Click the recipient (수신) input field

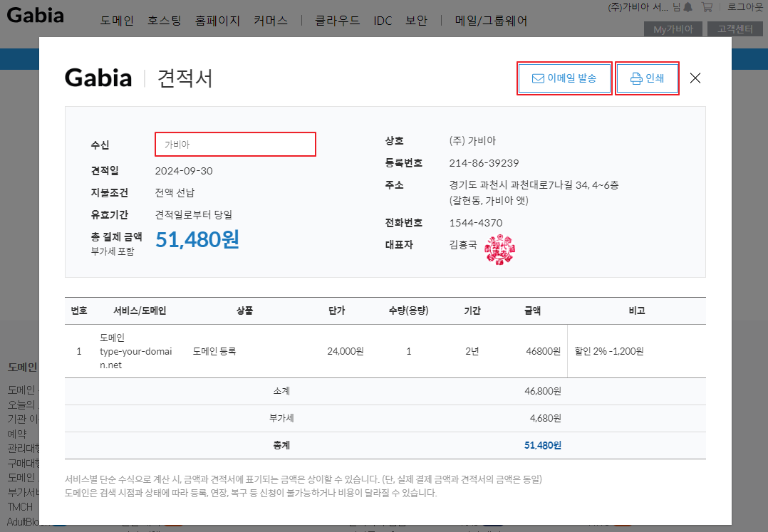coord(235,145)
